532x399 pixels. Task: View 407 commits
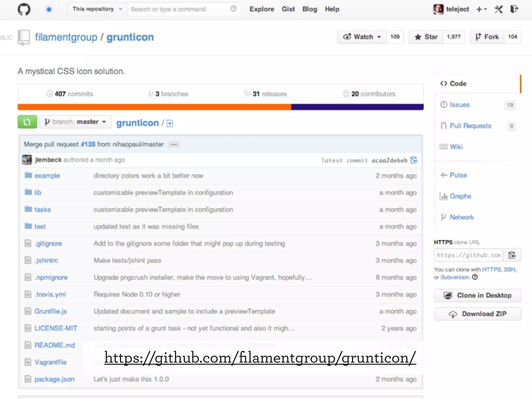pyautogui.click(x=70, y=94)
